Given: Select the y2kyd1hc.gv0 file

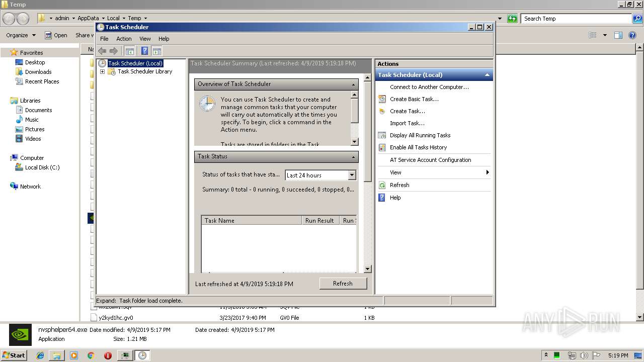Looking at the screenshot, I should coord(116,318).
